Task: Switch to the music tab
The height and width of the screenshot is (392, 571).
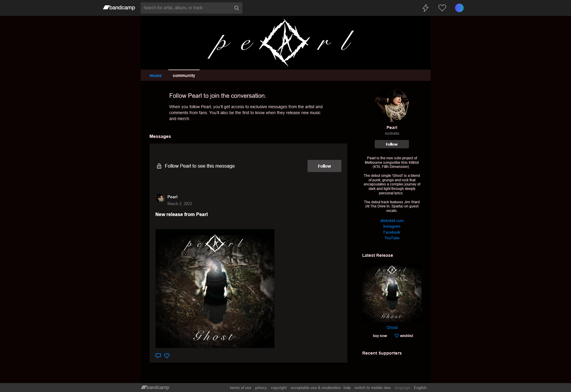Action: pyautogui.click(x=156, y=75)
